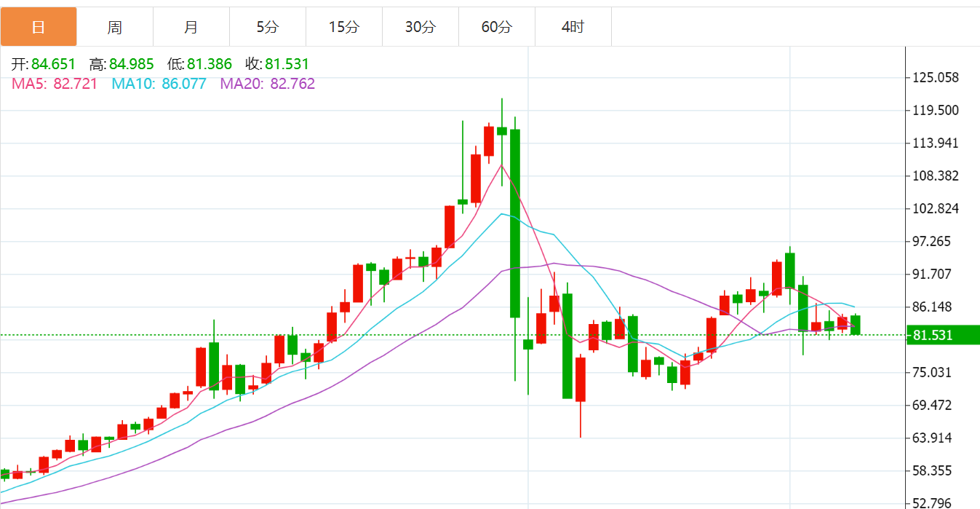980x509 pixels.
Task: Click the MA10 indicator label
Action: (159, 84)
